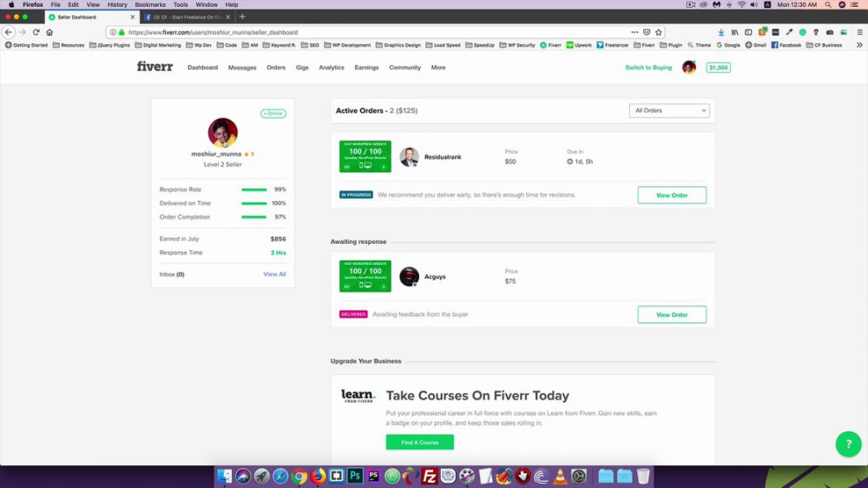Open Google Chrome from the dock

(299, 476)
